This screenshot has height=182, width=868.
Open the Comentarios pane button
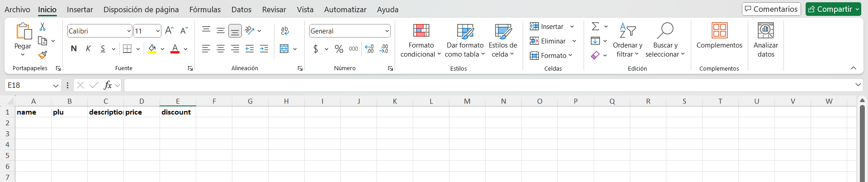[x=771, y=9]
